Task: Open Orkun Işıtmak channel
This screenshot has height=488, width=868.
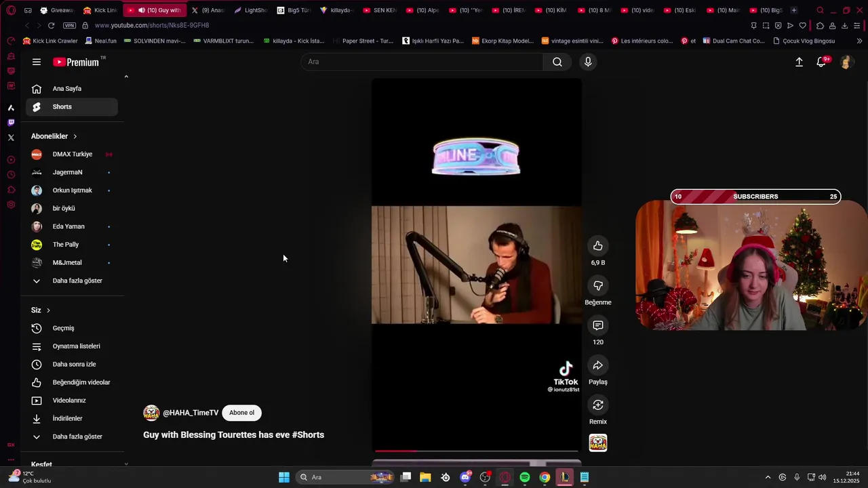Action: 72,190
